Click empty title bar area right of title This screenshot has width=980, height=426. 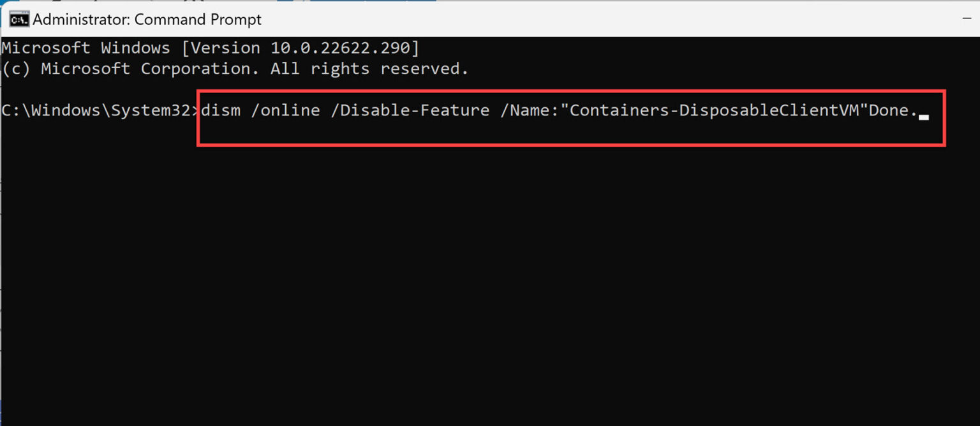[x=574, y=20]
